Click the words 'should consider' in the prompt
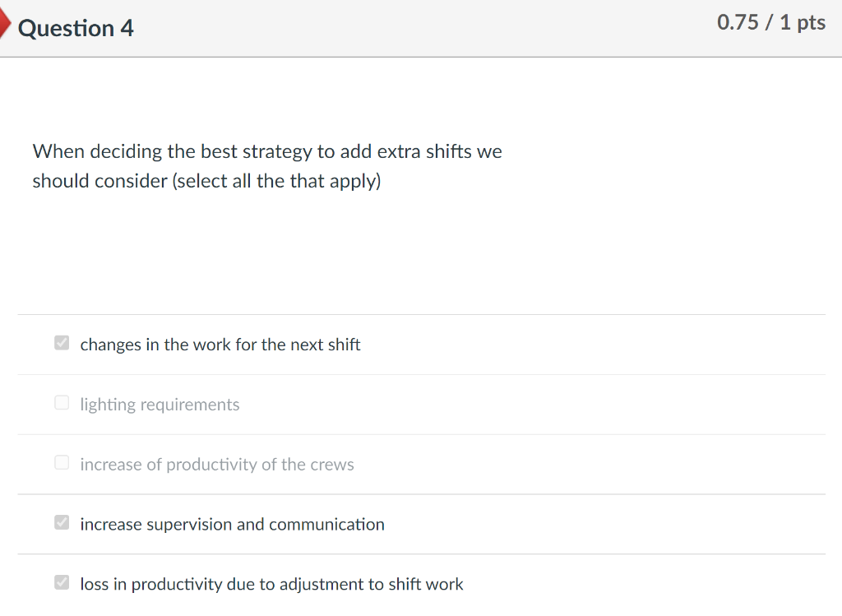The width and height of the screenshot is (842, 616). 99,181
